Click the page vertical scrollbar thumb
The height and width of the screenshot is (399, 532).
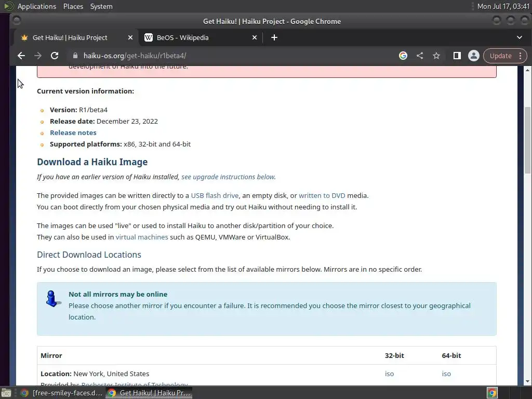[x=528, y=140]
